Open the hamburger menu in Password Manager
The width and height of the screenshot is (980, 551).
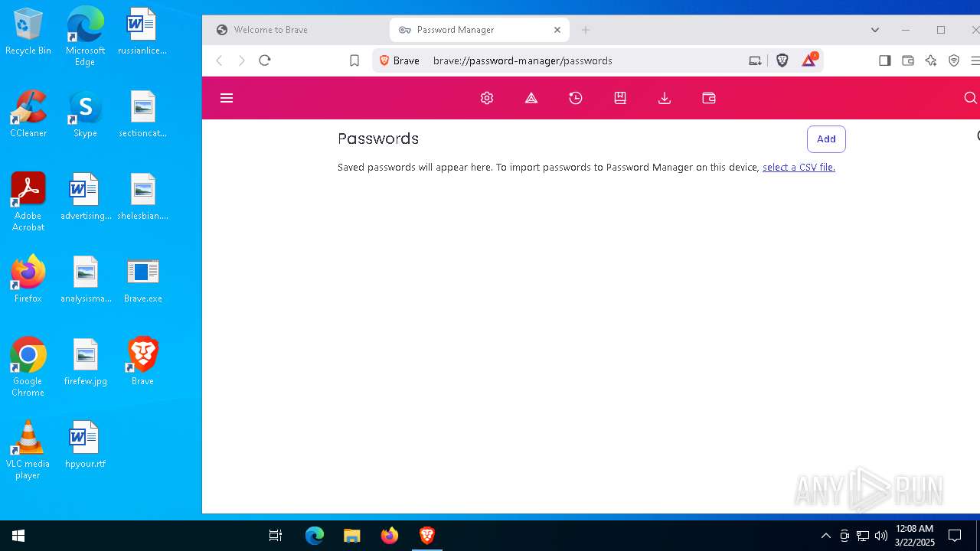[x=227, y=98]
